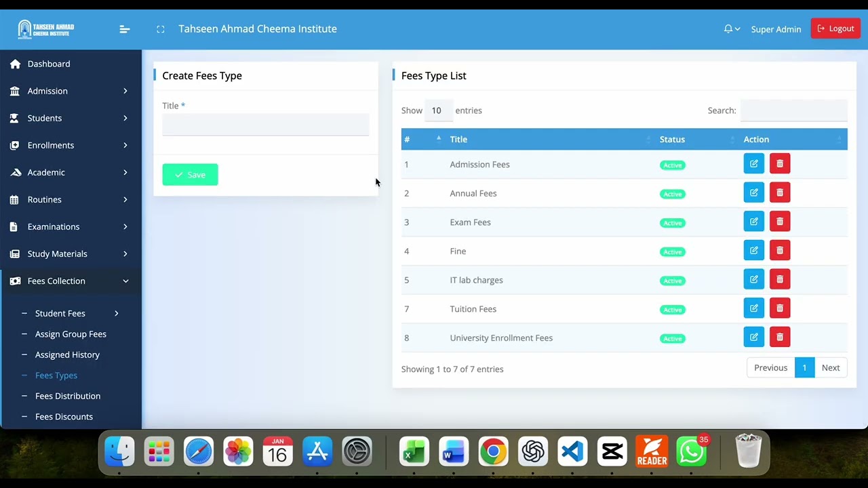Collapse the Fees Collection menu

69,281
